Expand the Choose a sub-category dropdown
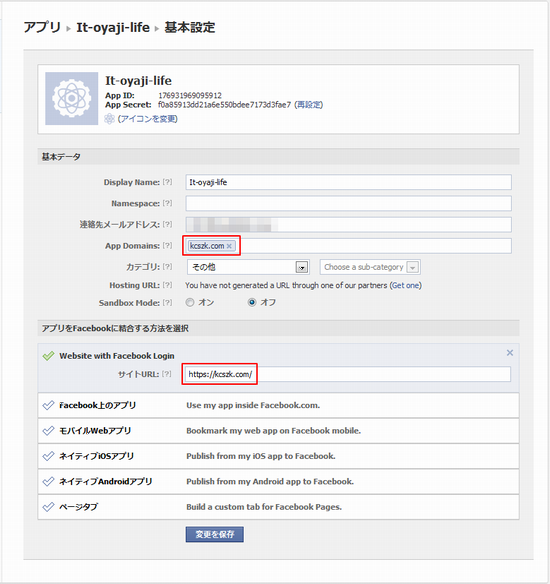 (370, 267)
